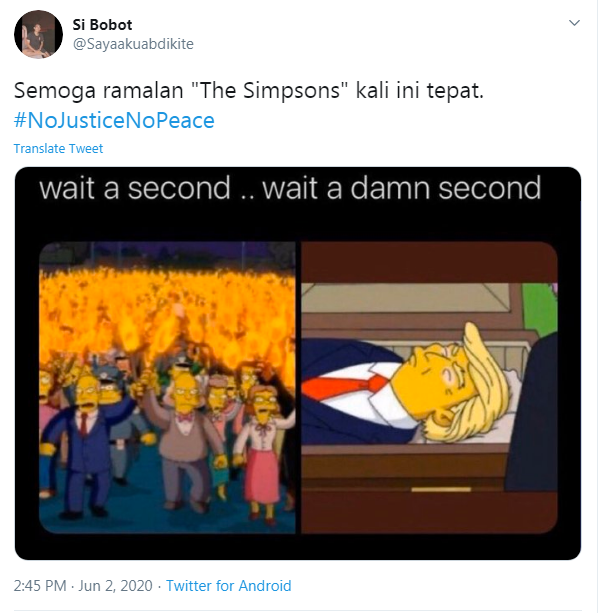
Task: Click Translate Tweet
Action: pos(58,149)
